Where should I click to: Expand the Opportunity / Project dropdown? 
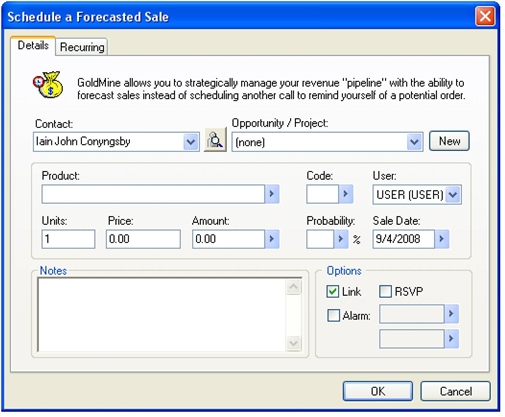(414, 142)
